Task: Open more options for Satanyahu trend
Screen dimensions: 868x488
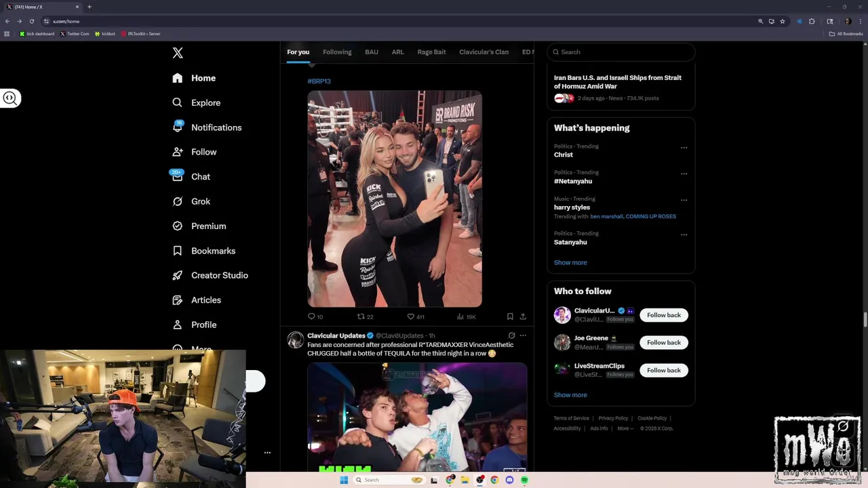Action: point(684,235)
